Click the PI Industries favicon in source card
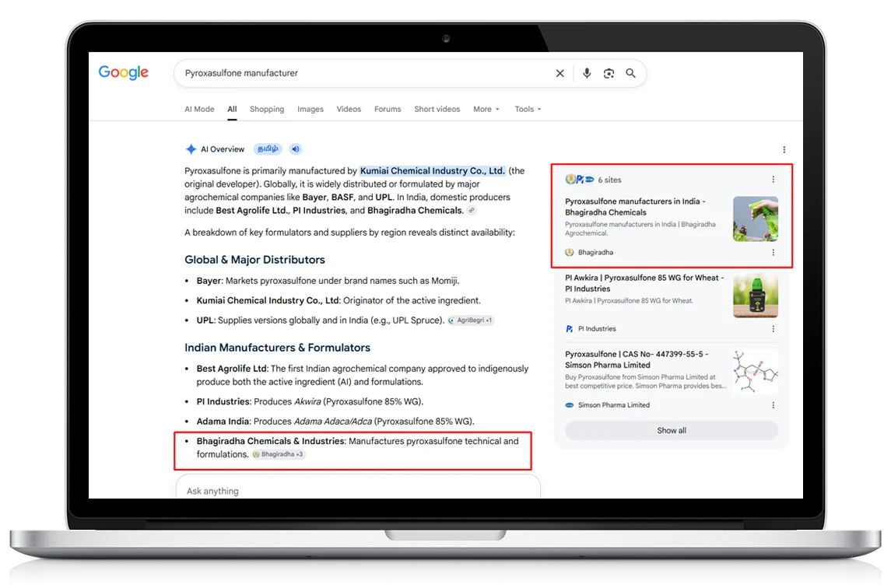 tap(570, 328)
